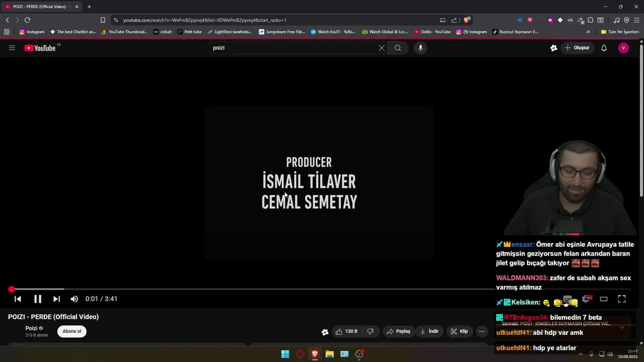Select the POIZI - PERDE browser tab
Viewport: 644px width, 362px height.
click(41, 7)
